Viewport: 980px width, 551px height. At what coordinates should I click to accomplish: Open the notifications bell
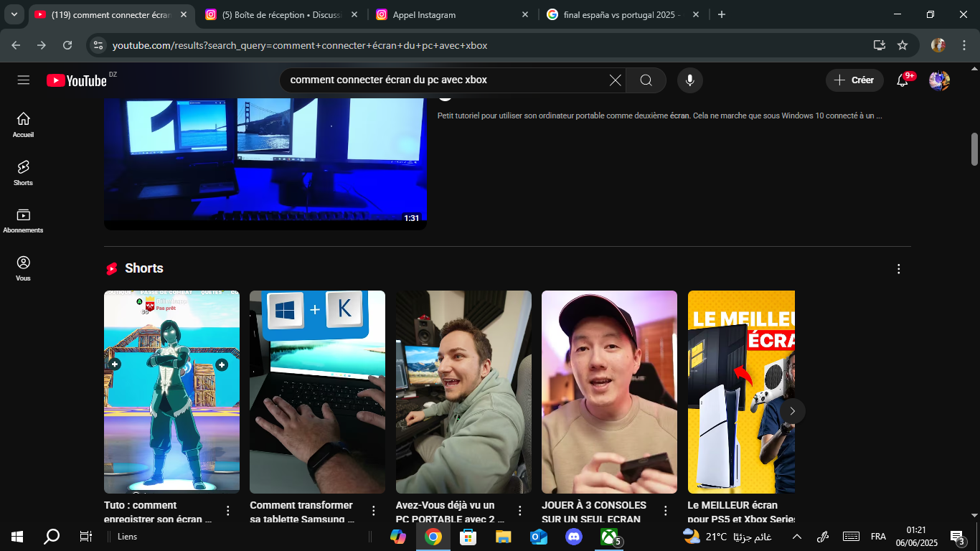pos(903,80)
